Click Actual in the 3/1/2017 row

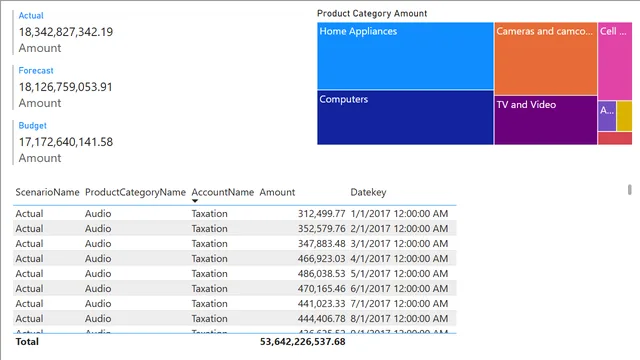pyautogui.click(x=29, y=244)
